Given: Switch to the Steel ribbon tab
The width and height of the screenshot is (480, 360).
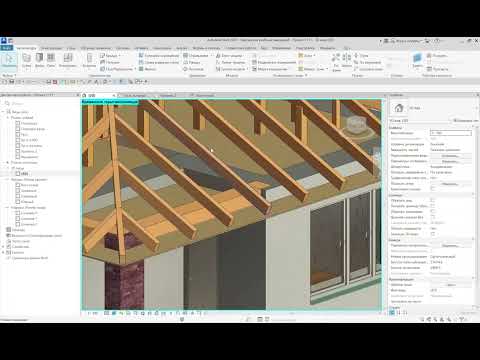Looking at the screenshot, I should coord(71,48).
